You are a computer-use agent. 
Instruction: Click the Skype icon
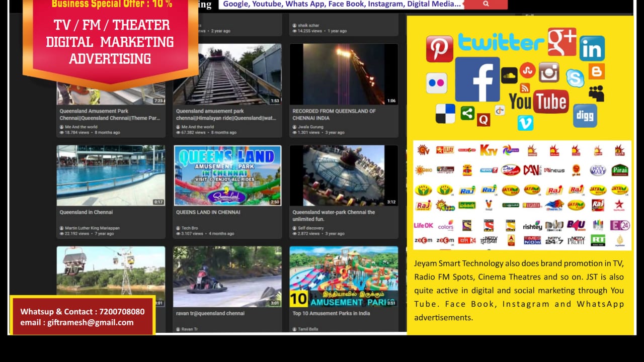click(x=575, y=78)
